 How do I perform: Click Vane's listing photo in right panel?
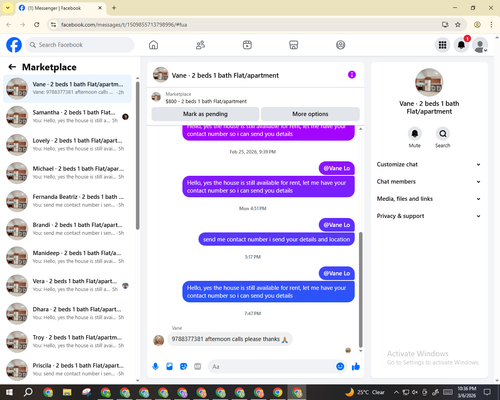tap(429, 82)
